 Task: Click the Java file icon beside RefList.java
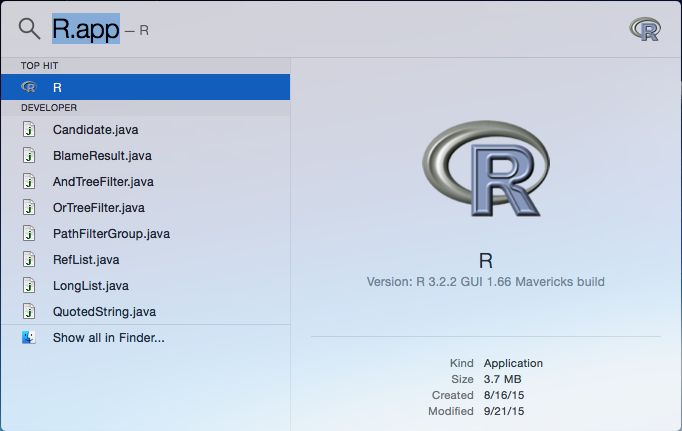click(x=29, y=260)
